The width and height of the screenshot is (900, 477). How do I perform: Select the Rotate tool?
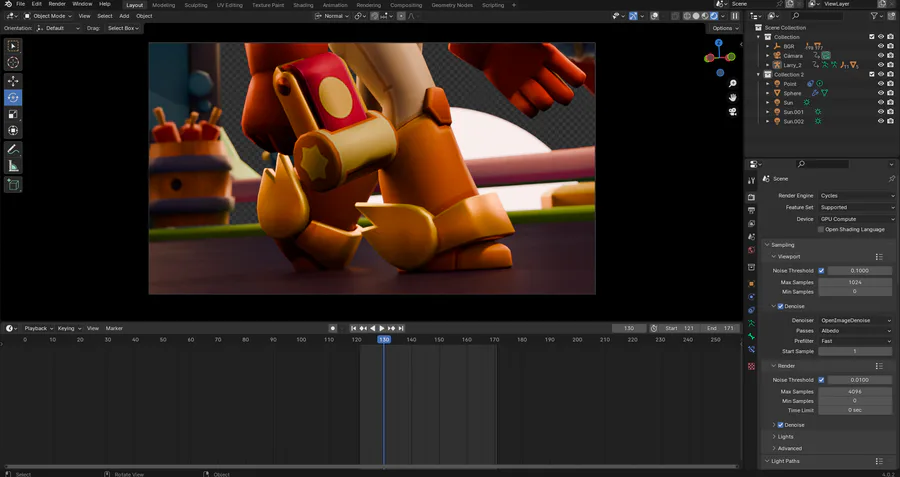pyautogui.click(x=13, y=98)
